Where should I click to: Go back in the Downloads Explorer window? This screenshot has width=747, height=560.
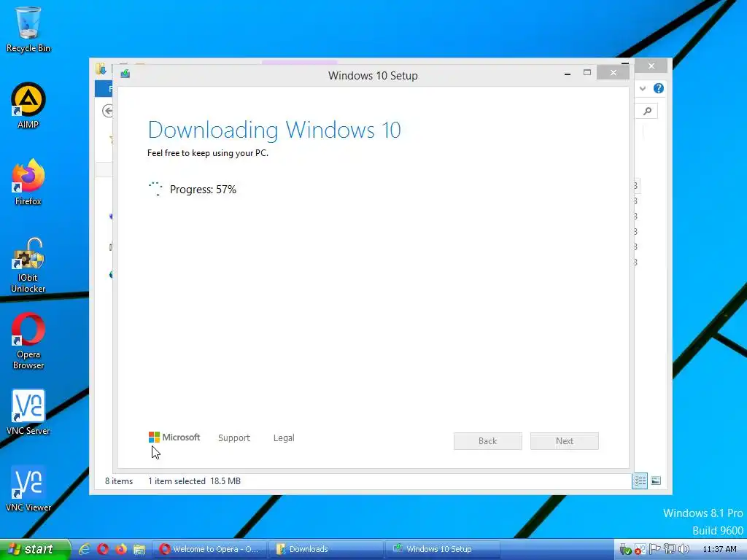[108, 111]
